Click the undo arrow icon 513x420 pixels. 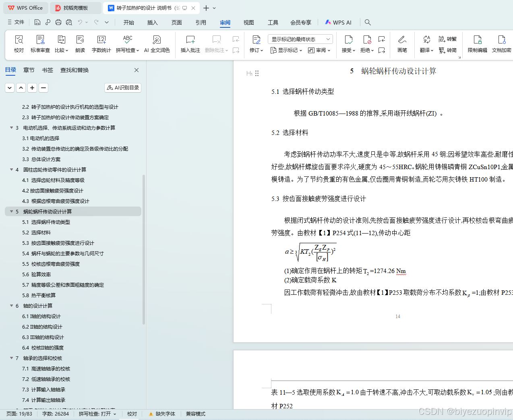[x=80, y=22]
